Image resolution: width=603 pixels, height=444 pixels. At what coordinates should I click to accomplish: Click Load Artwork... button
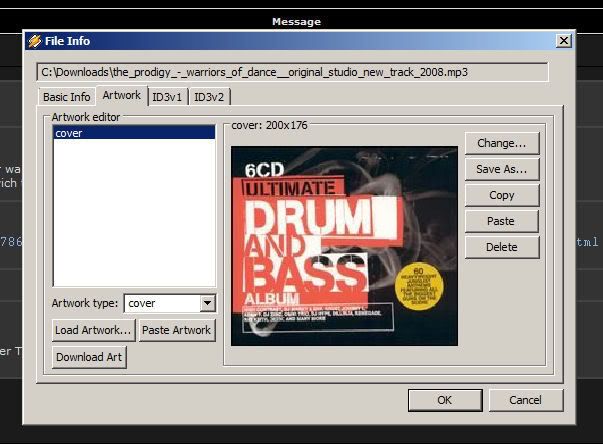93,330
